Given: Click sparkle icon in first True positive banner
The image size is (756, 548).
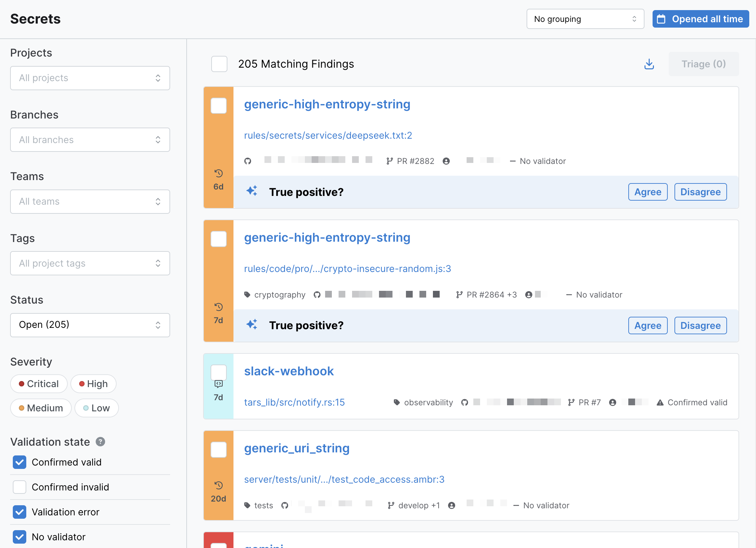Looking at the screenshot, I should tap(252, 191).
